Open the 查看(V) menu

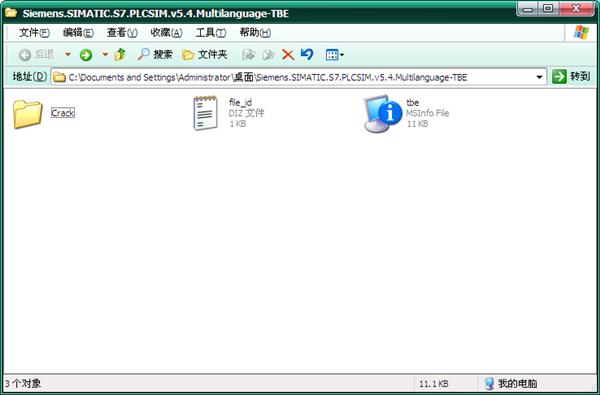(x=122, y=33)
